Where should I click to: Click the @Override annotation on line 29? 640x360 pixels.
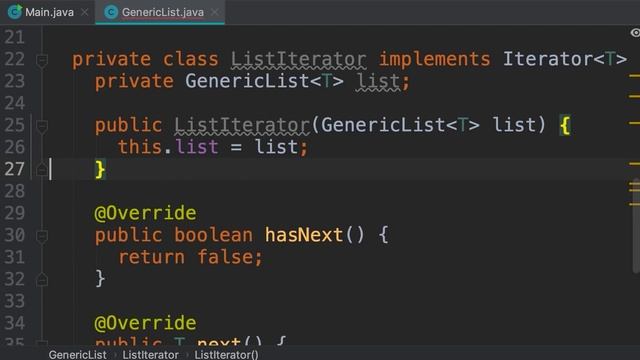click(x=145, y=213)
